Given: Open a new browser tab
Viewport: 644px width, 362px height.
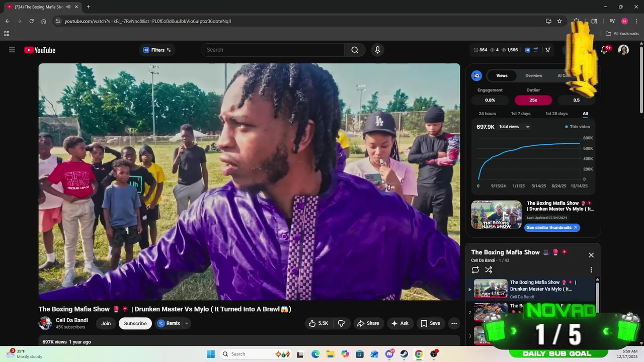Looking at the screenshot, I should (x=89, y=7).
